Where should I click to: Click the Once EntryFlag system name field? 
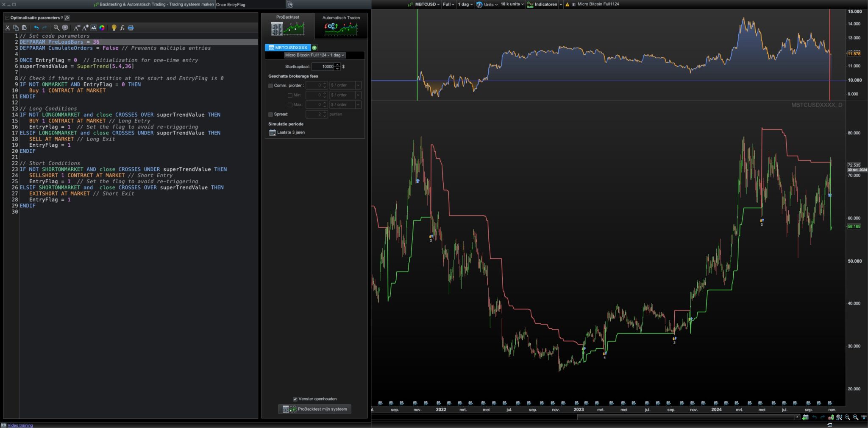[x=250, y=5]
